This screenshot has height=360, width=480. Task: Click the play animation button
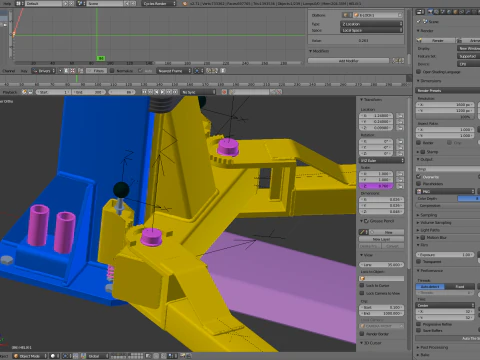[162, 92]
